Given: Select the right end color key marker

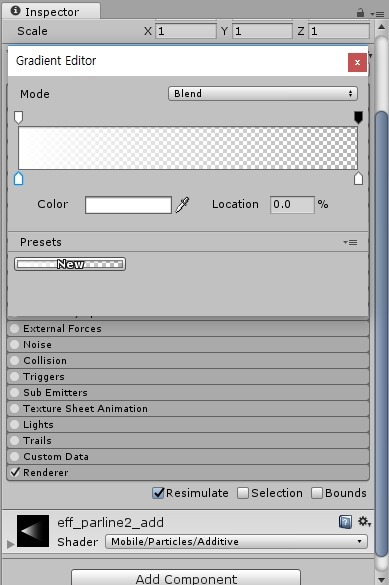Looking at the screenshot, I should click(x=358, y=178).
